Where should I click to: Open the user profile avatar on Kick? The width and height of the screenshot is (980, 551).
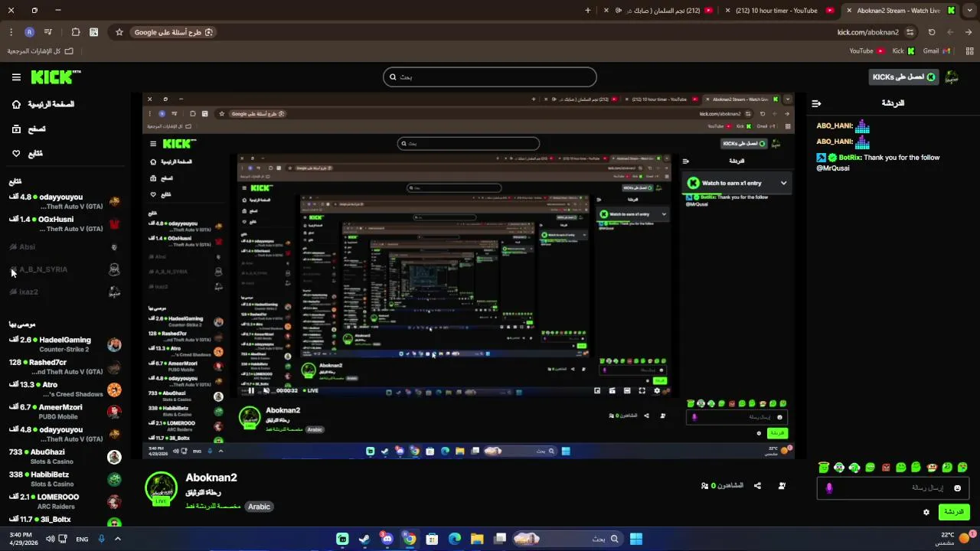click(952, 77)
